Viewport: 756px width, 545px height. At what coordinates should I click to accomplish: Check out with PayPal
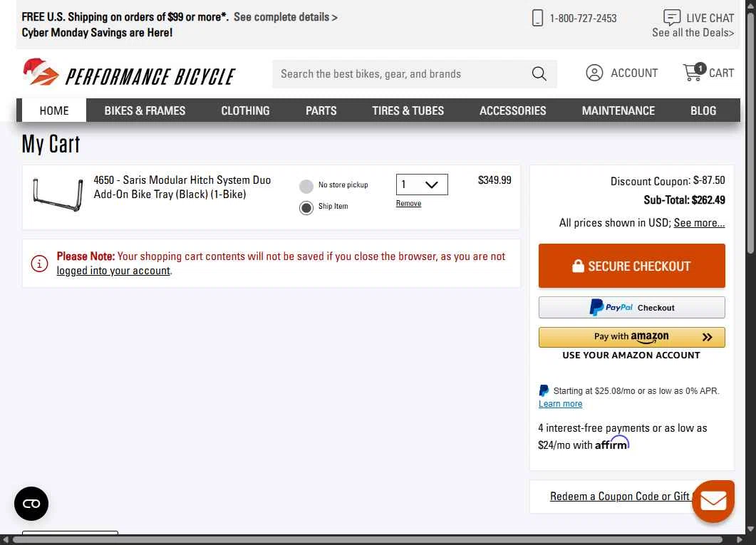(631, 308)
